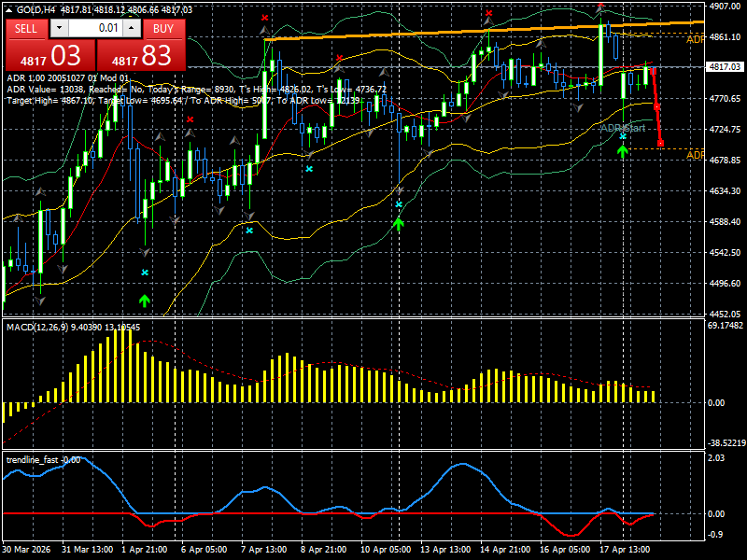Click the 4817 83 buy price tile
747x560 pixels.
141,55
